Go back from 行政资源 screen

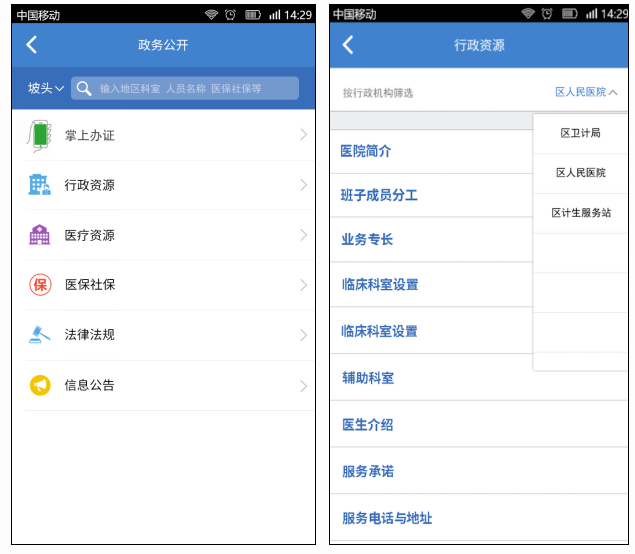[x=348, y=45]
